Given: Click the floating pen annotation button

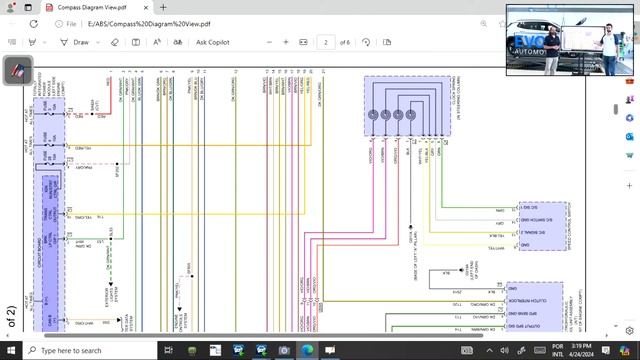Looking at the screenshot, I should click(x=18, y=71).
